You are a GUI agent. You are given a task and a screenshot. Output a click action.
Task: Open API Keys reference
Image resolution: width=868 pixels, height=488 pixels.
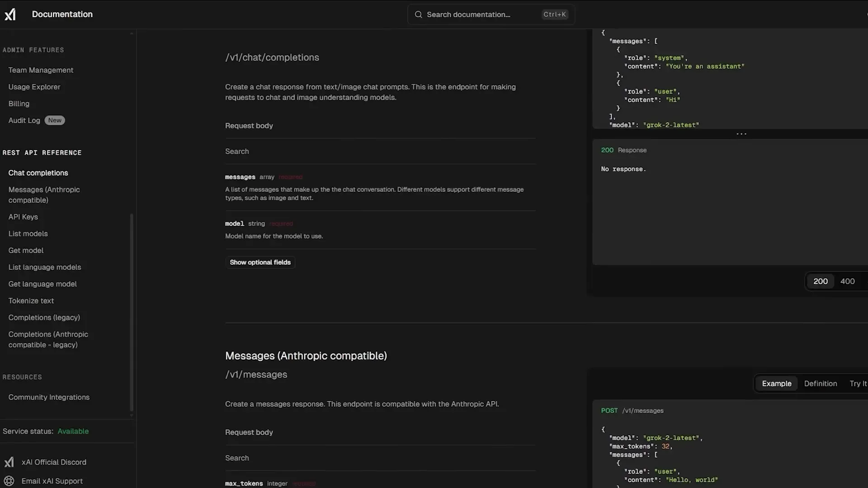[23, 217]
